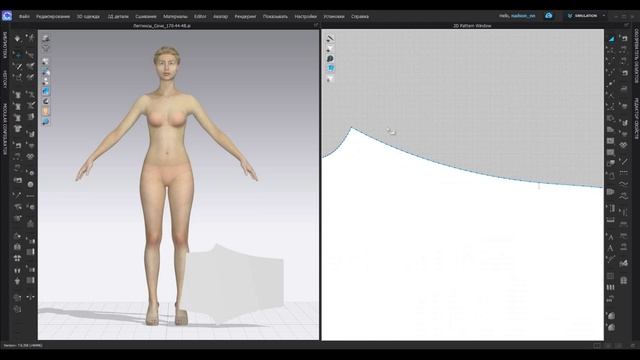The height and width of the screenshot is (360, 640).
Task: Select the double wavy line tool
Action: [x=623, y=197]
